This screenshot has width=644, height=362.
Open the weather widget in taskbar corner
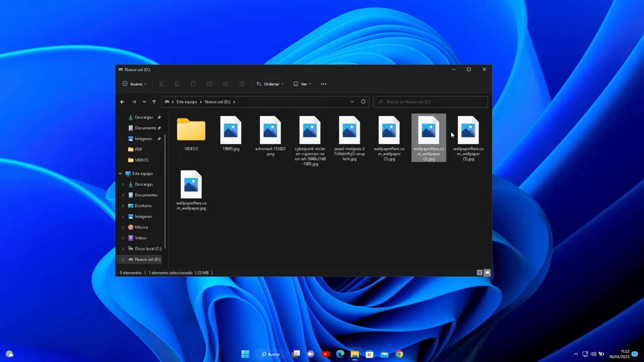pyautogui.click(x=9, y=354)
